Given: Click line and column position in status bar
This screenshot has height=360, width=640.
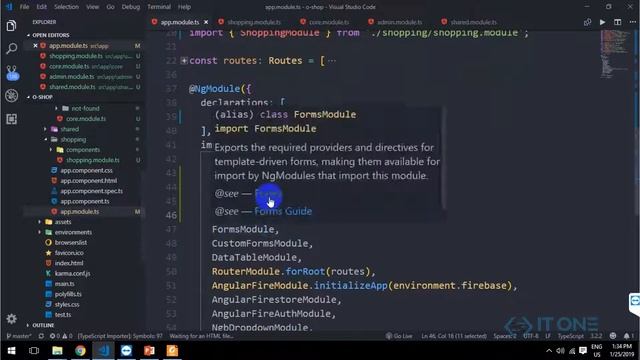Looking at the screenshot, I should 454,336.
